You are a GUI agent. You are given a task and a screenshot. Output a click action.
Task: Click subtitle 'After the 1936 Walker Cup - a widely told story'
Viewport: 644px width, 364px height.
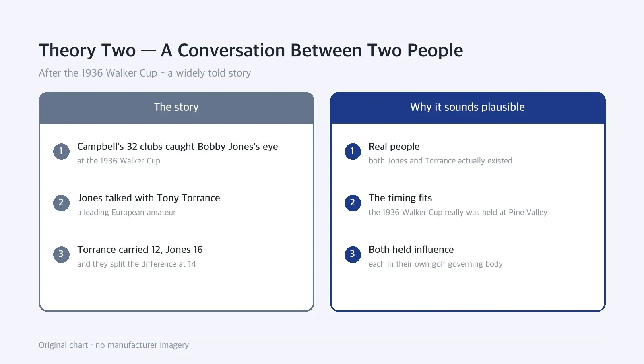tap(145, 73)
